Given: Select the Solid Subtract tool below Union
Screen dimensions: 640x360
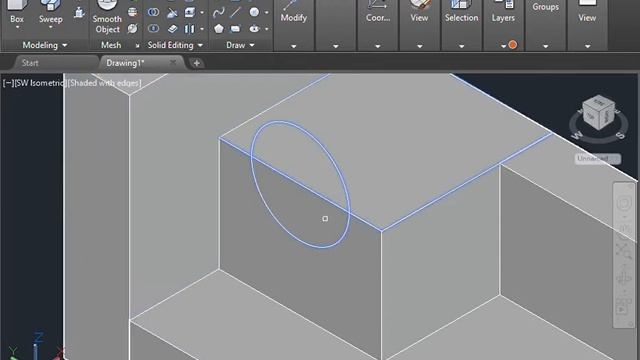Looking at the screenshot, I should tap(153, 29).
